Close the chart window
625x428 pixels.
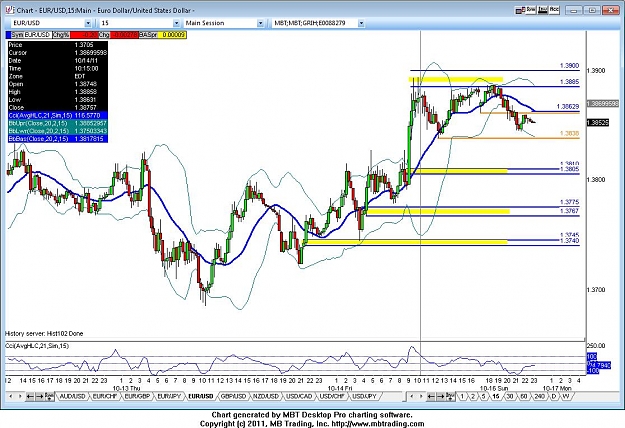pos(611,10)
